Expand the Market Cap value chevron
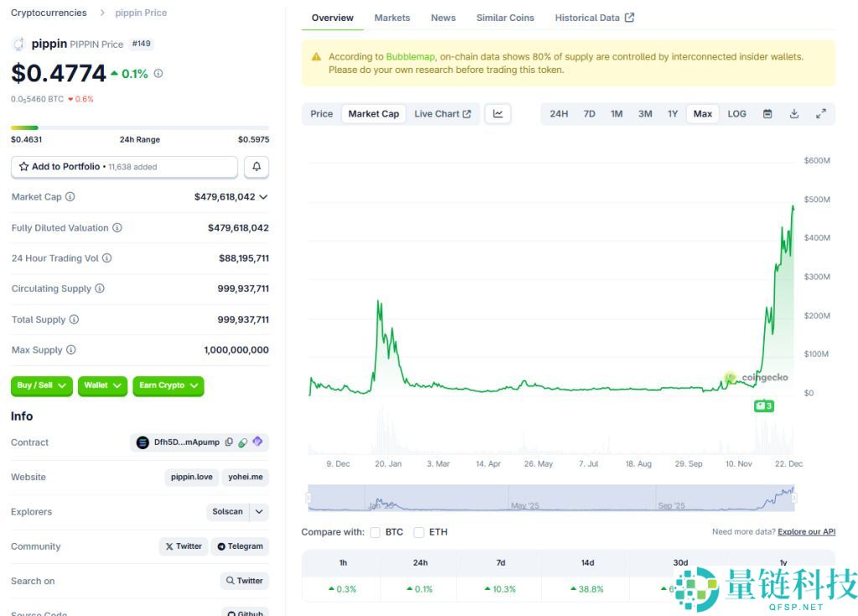Screen dimensions: 858x616 [263, 197]
